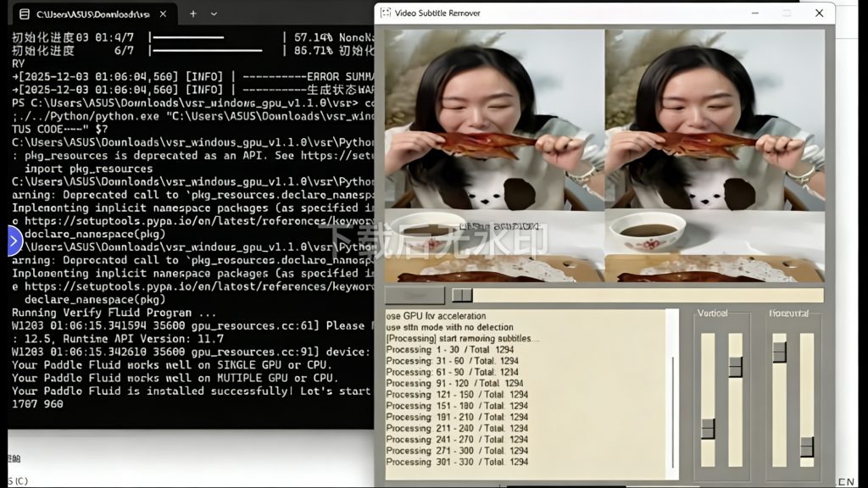Click the greyed-out button left of progress bar
The height and width of the screenshot is (488, 868).
415,295
